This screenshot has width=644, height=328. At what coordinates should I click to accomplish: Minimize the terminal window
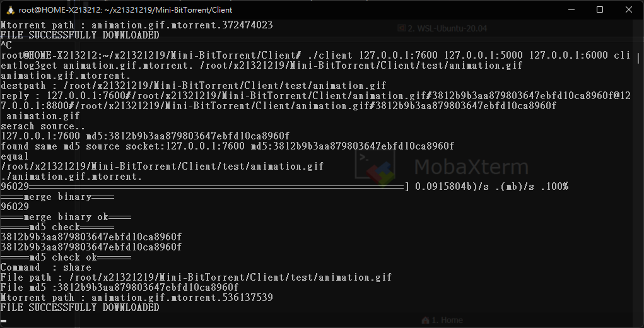pos(570,10)
